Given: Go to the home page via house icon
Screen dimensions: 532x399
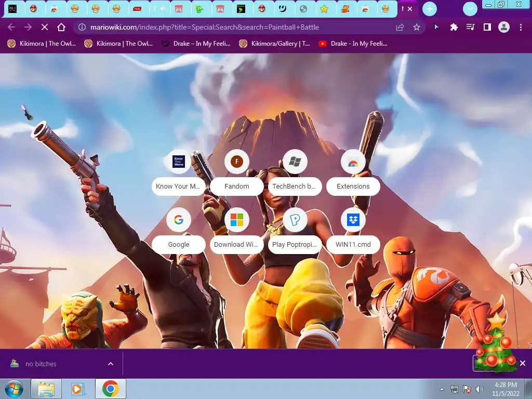Looking at the screenshot, I should point(61,27).
